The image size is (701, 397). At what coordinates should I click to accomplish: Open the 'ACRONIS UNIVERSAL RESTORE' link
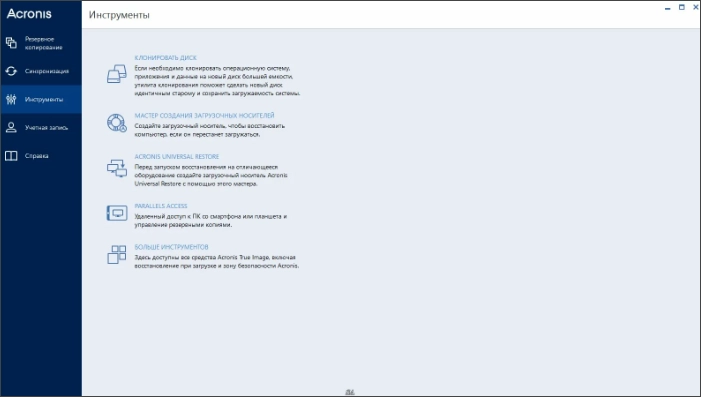[x=177, y=156]
